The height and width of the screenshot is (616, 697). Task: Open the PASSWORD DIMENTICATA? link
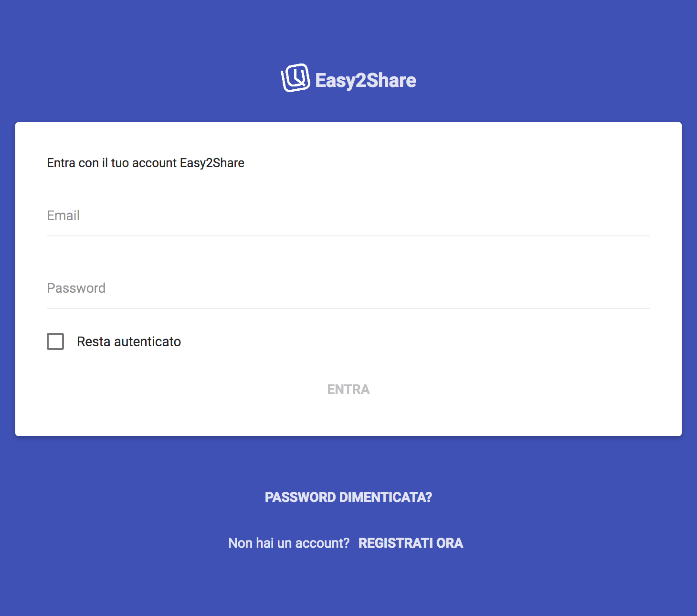pos(348,497)
